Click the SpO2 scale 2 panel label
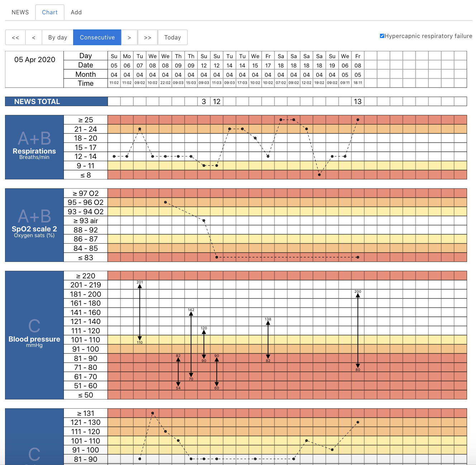The height and width of the screenshot is (465, 476). (34, 229)
